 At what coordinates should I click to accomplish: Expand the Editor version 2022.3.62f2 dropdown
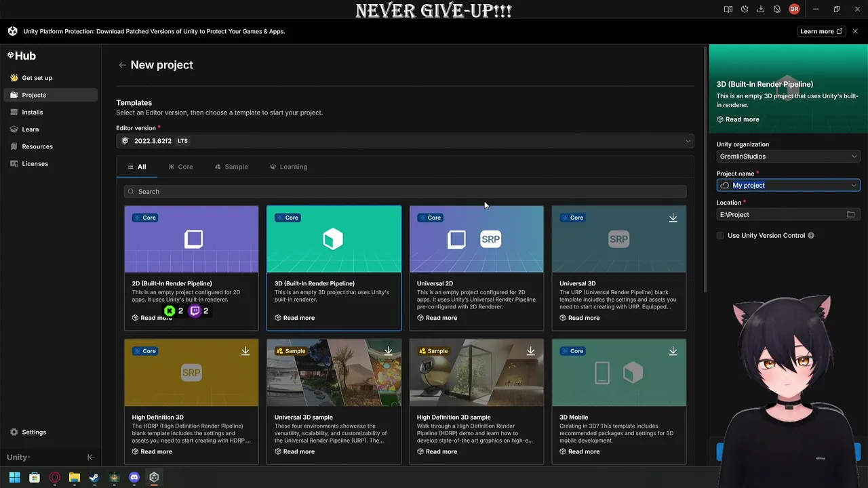pyautogui.click(x=406, y=141)
